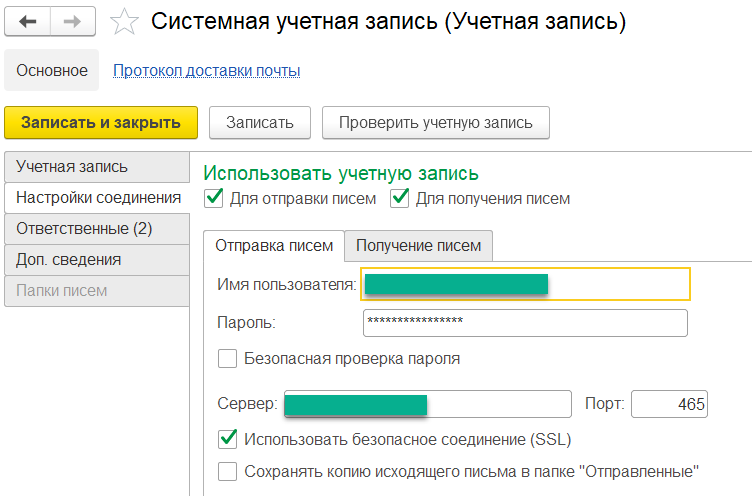Switch to 'Получение писем' tab

point(418,245)
